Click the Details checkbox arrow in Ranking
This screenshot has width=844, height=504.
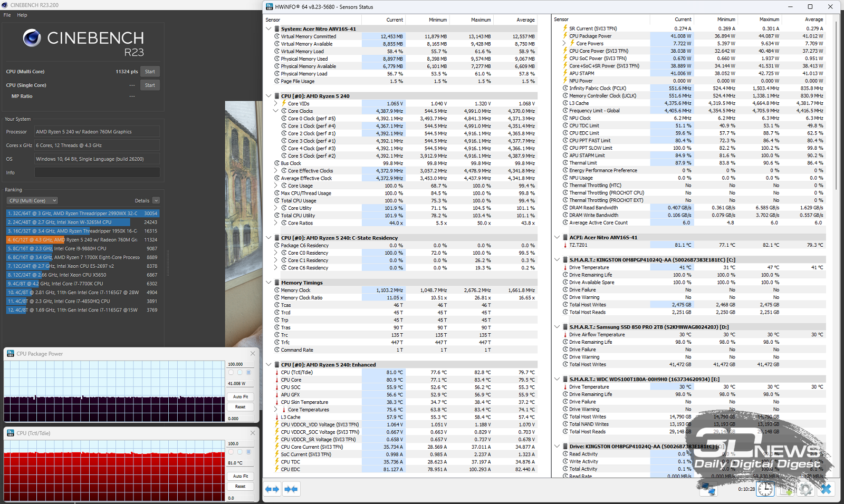pos(156,200)
